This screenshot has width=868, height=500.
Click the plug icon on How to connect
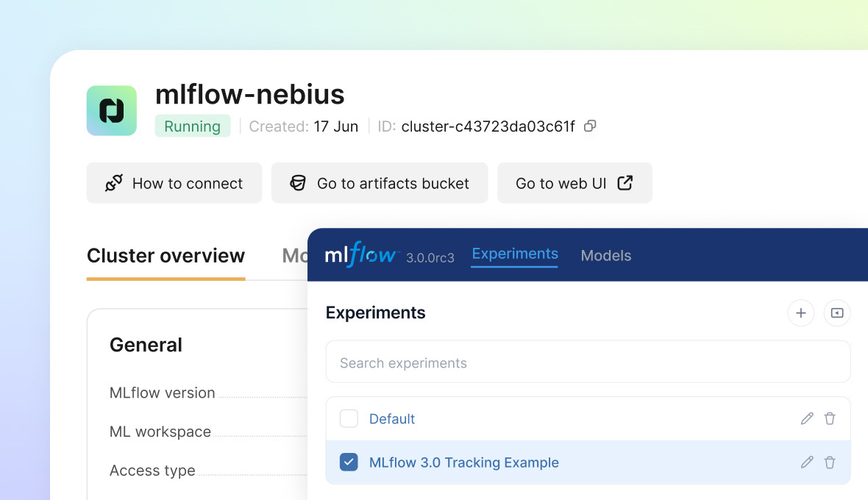click(114, 183)
